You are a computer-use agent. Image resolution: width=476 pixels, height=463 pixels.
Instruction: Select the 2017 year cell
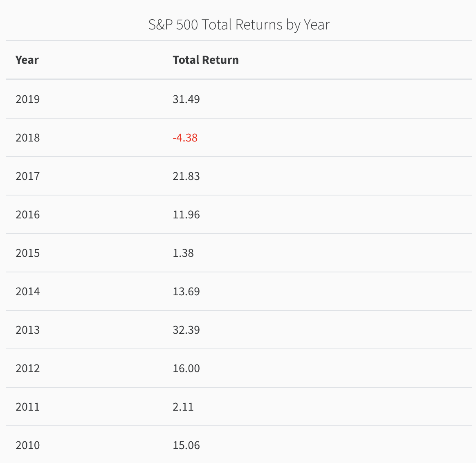click(x=28, y=176)
